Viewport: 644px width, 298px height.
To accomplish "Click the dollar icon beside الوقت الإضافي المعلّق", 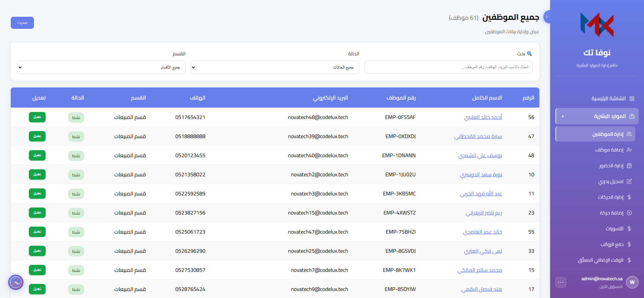I will [x=629, y=260].
